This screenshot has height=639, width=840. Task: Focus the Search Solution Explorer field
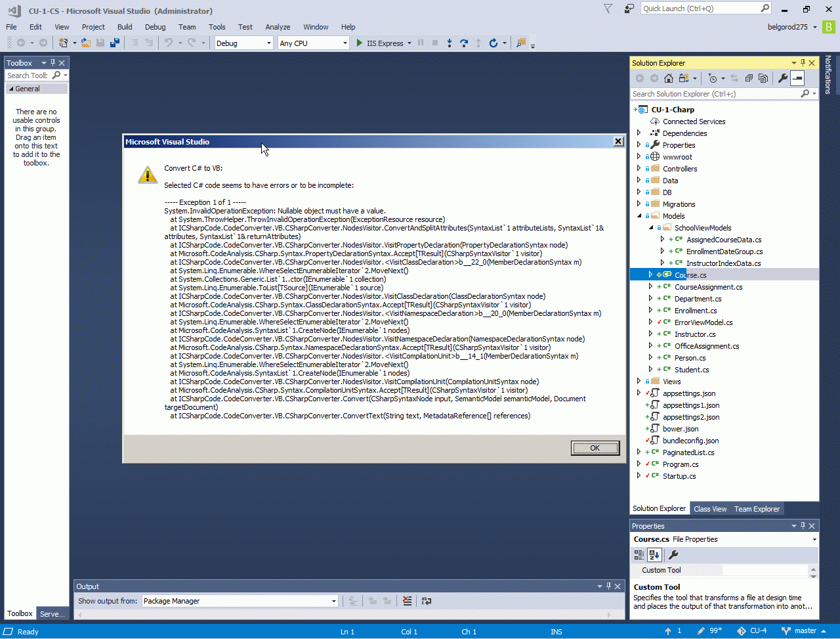[x=715, y=94]
